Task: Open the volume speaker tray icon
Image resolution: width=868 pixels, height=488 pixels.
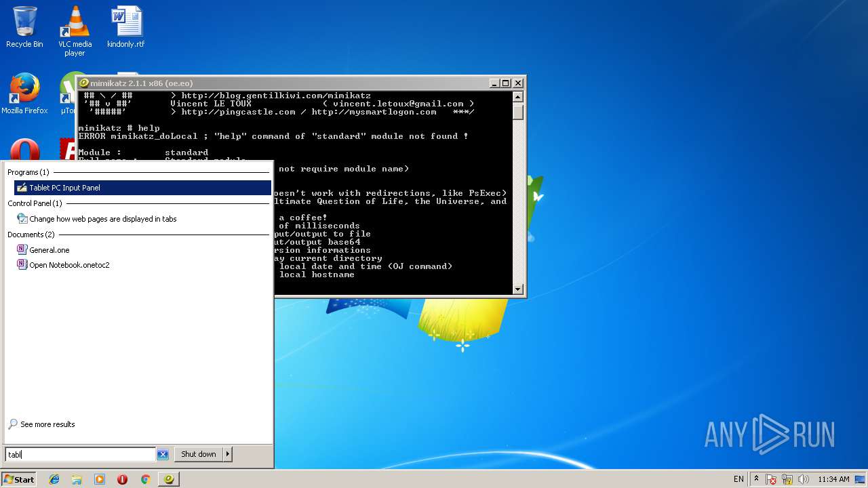Action: click(x=804, y=479)
